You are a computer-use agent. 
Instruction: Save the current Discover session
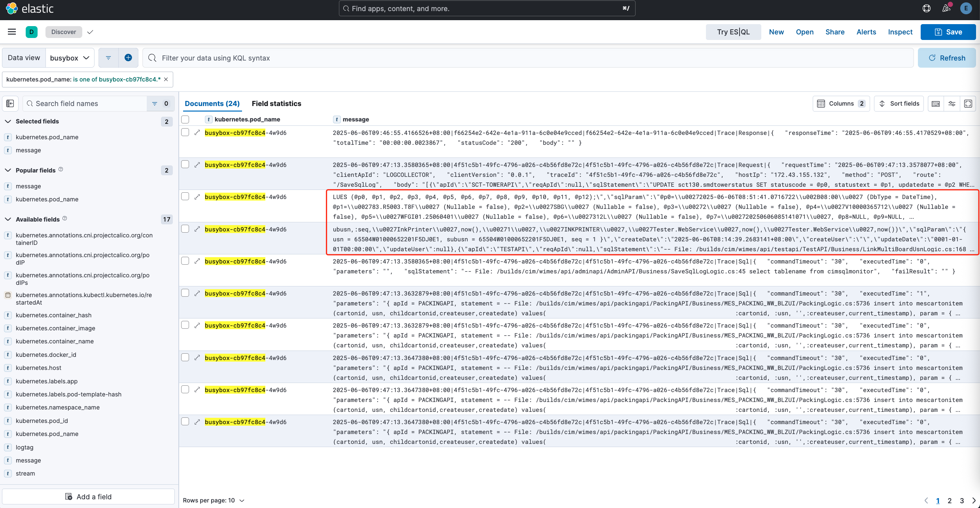[948, 32]
